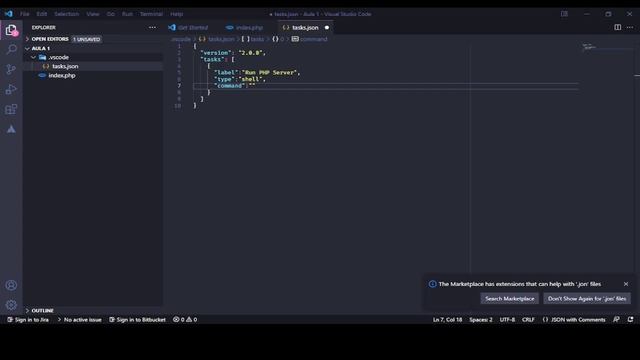Change indentation via Spaces: 2
Screen dimensions: 640x360
click(x=481, y=320)
